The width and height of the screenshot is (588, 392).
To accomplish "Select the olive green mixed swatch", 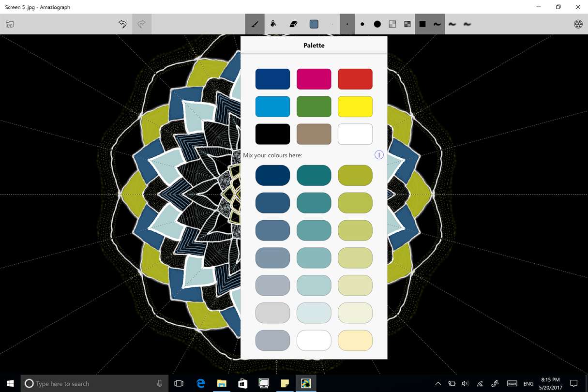I will 355,175.
